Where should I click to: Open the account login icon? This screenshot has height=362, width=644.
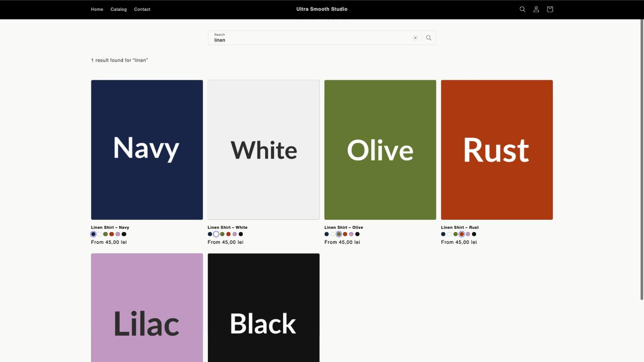pos(536,9)
